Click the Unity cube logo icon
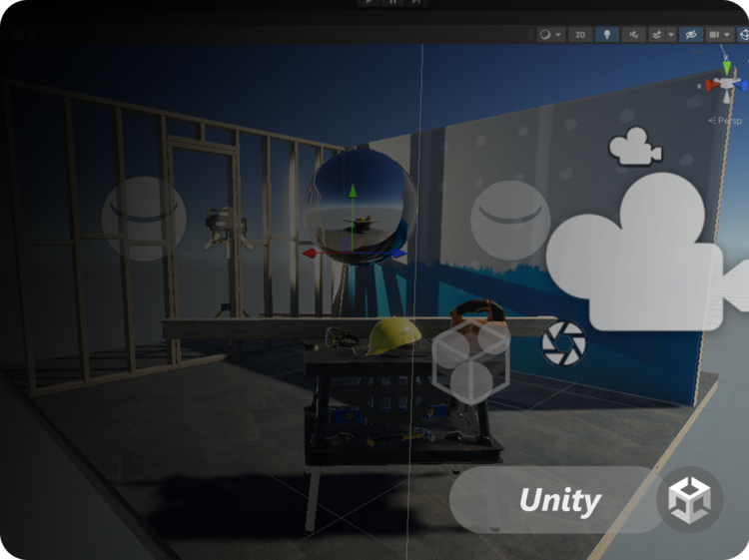The image size is (749, 560). click(x=690, y=499)
